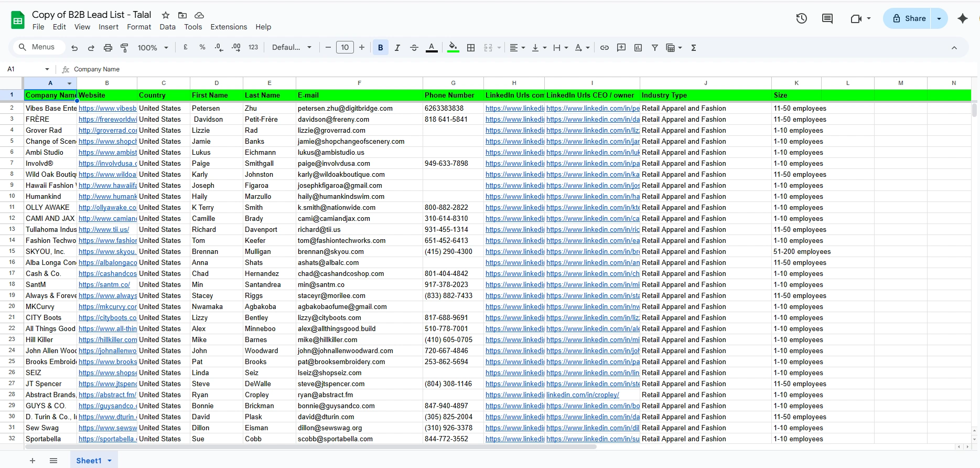Click the Insert comment icon
The image size is (980, 468).
pos(621,48)
